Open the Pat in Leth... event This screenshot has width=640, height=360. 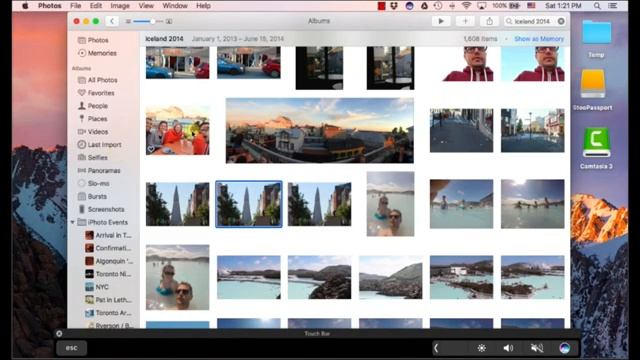(x=113, y=300)
